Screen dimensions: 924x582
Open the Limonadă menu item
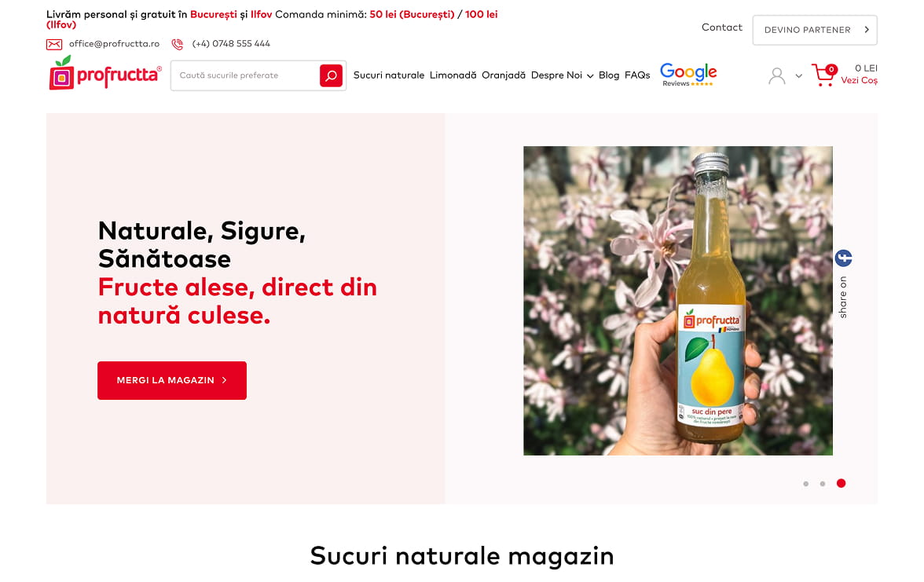[x=453, y=75]
